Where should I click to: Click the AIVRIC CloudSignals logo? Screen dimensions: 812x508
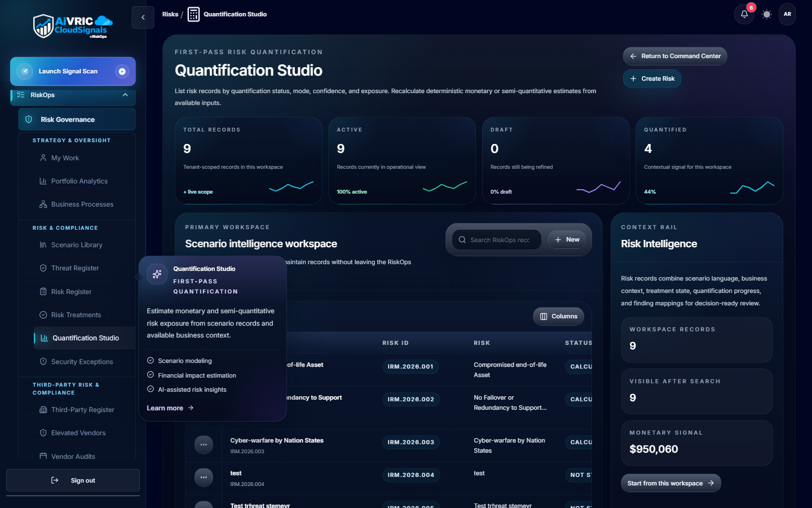(x=73, y=27)
